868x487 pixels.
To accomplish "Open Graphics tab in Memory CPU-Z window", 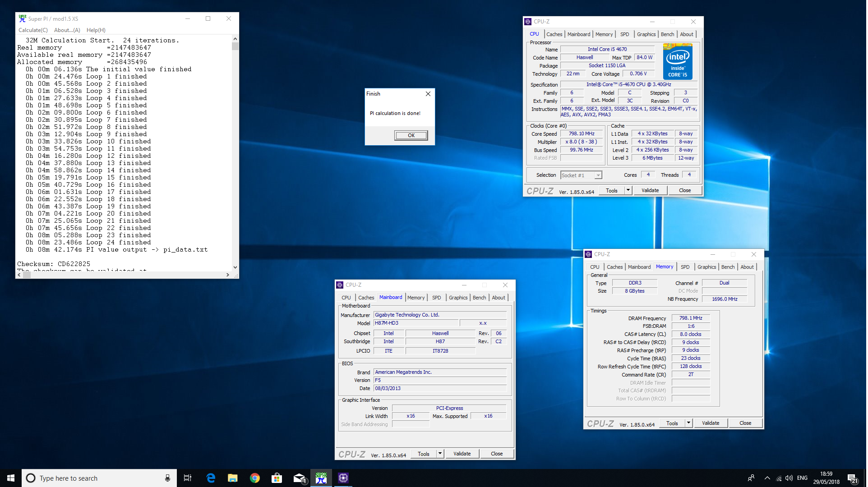I will (706, 267).
